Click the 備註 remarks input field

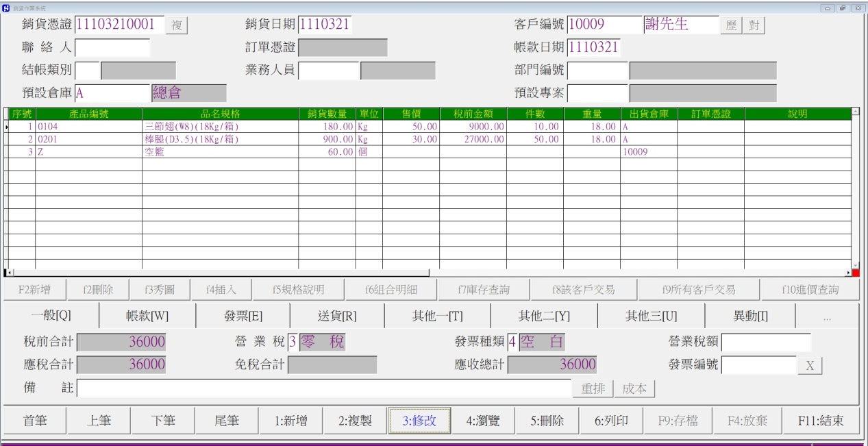pyautogui.click(x=324, y=388)
